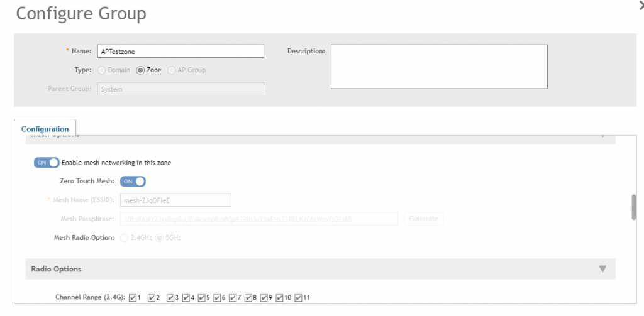This screenshot has height=316, width=644.
Task: Collapse the Mesh Options section arrow
Action: point(602,135)
